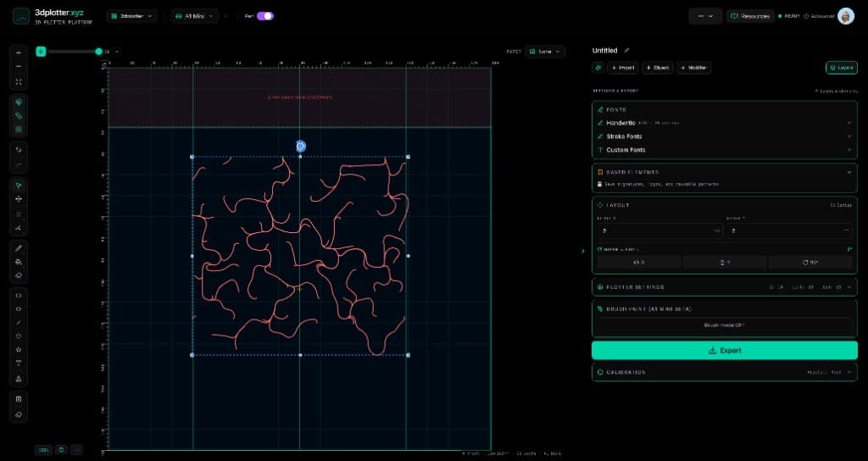Collapse the right side panel arrow
This screenshot has height=461, width=868.
583,251
